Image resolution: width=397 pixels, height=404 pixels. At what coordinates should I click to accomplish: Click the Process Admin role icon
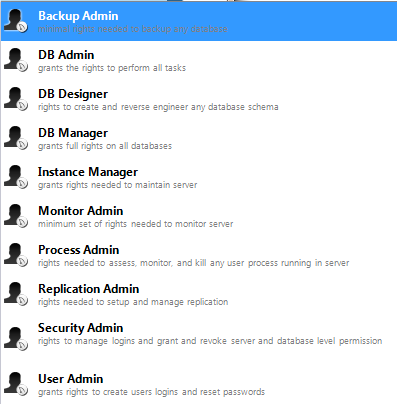(x=16, y=255)
